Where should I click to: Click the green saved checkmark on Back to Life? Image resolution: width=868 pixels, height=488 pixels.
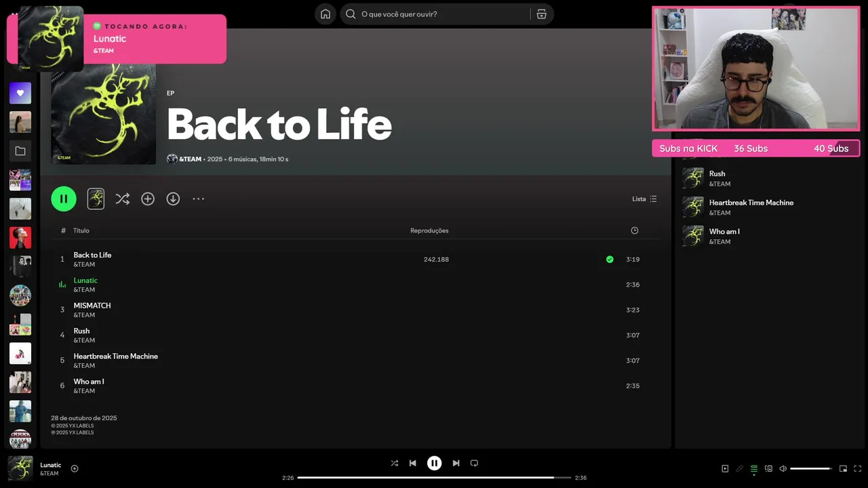click(610, 259)
